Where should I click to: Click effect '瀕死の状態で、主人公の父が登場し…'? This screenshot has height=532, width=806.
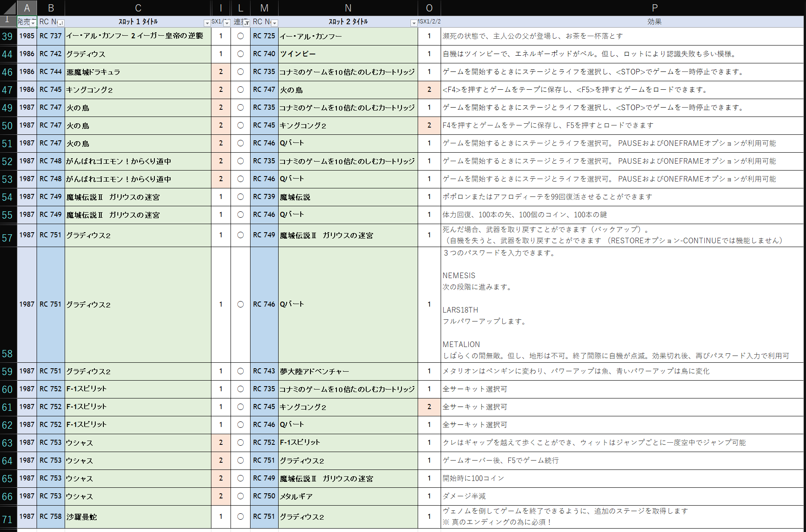(622, 36)
